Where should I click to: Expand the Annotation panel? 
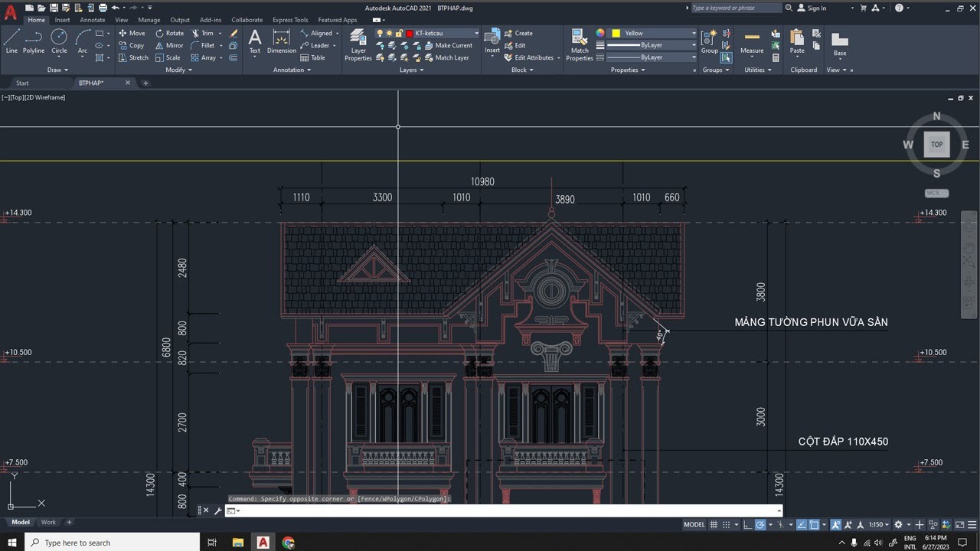coord(292,70)
